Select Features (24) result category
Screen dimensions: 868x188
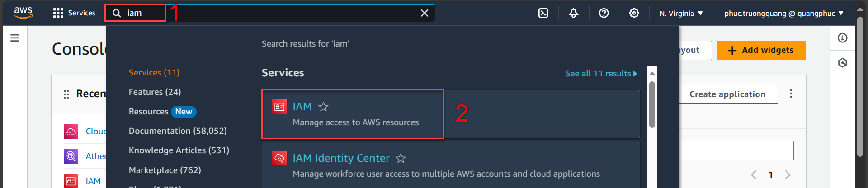pyautogui.click(x=155, y=92)
